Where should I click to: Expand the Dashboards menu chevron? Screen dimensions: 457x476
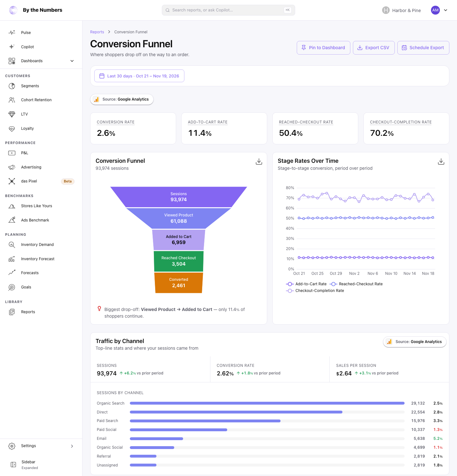(72, 61)
